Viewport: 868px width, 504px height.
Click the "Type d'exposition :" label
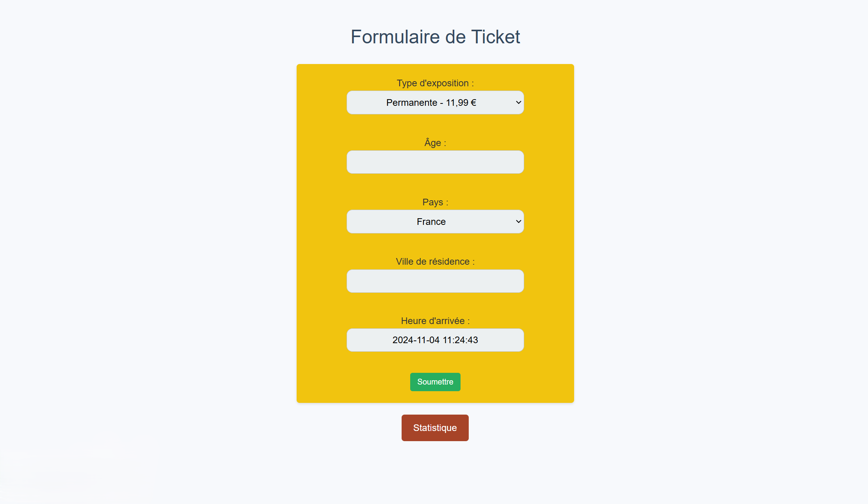coord(435,83)
